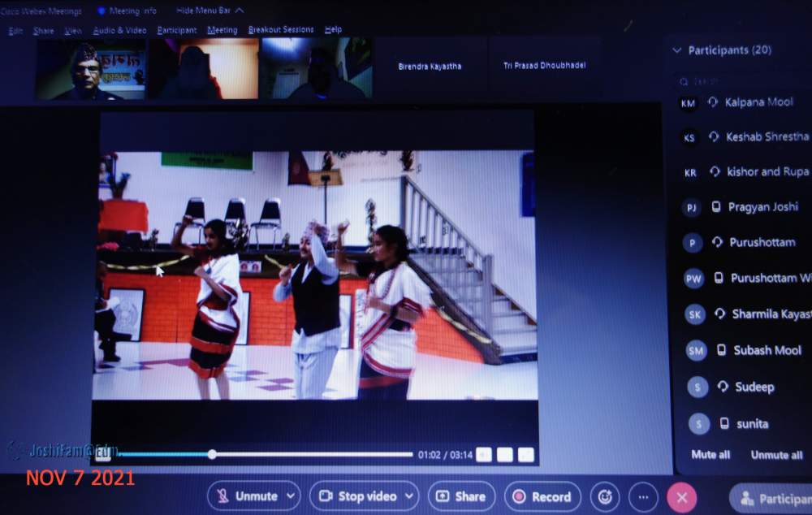
Task: Collapse the Participants (20) panel chevron
Action: pos(677,50)
